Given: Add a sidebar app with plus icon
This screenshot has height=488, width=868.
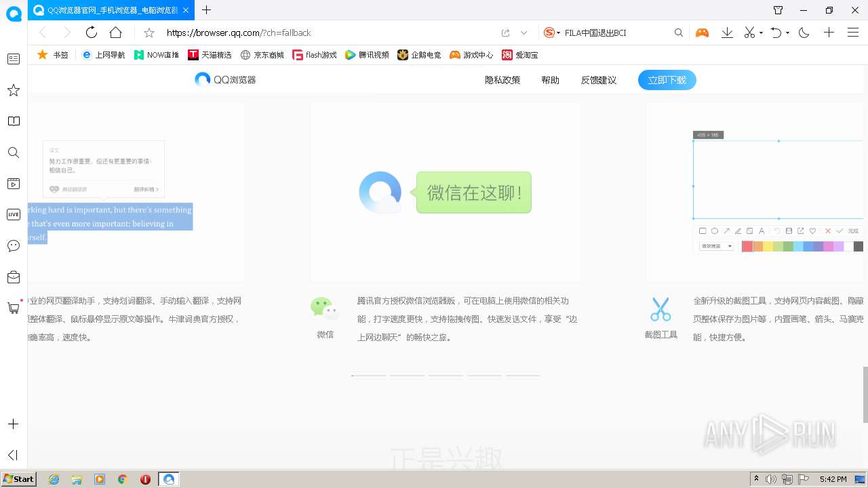Looking at the screenshot, I should [x=13, y=424].
